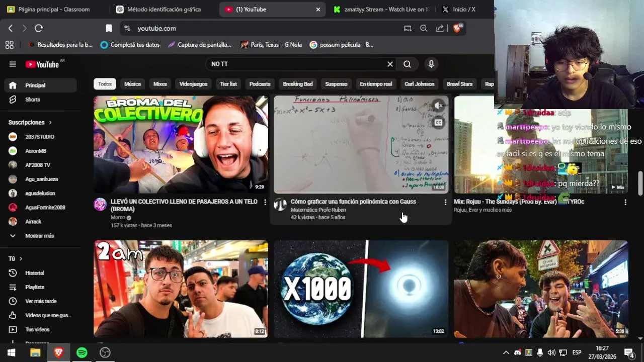
Task: Open options menu for the Gauss polynomial video
Action: [445, 202]
